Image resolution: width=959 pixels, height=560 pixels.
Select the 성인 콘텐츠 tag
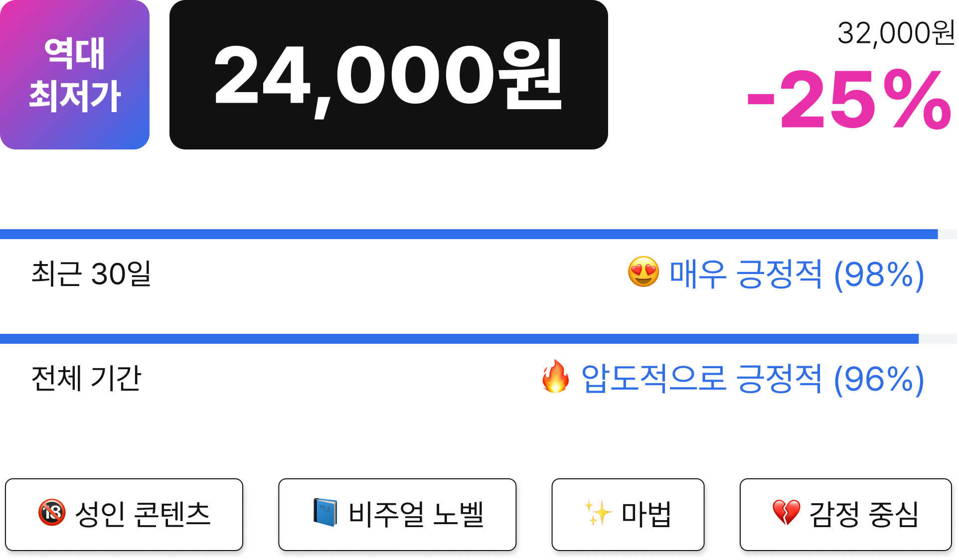(x=124, y=515)
